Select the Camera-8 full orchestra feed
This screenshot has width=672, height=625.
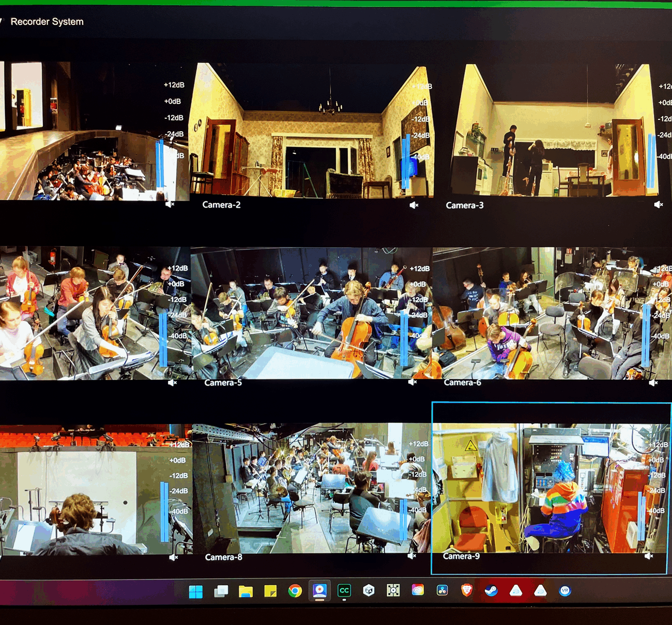(311, 488)
